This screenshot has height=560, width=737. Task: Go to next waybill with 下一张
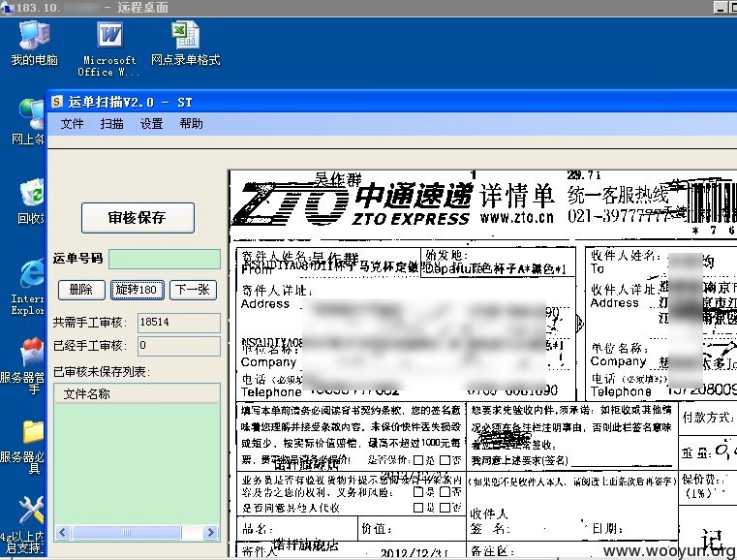[x=193, y=290]
